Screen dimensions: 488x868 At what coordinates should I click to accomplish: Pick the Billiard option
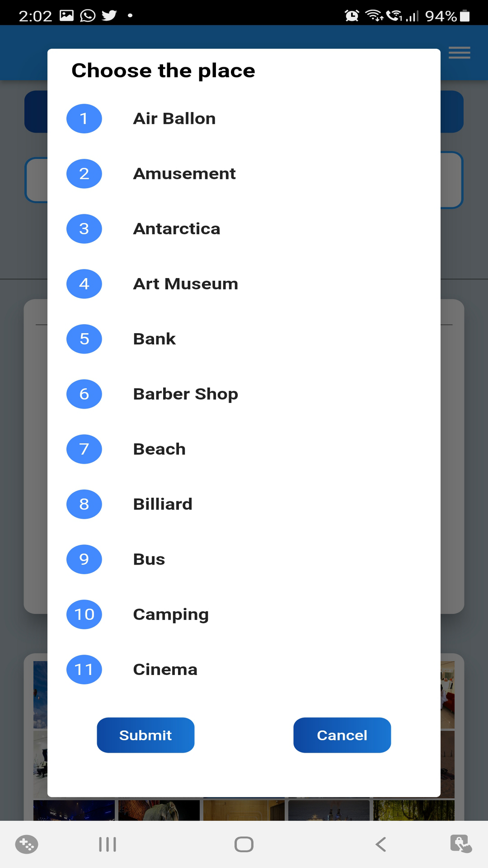pyautogui.click(x=163, y=504)
